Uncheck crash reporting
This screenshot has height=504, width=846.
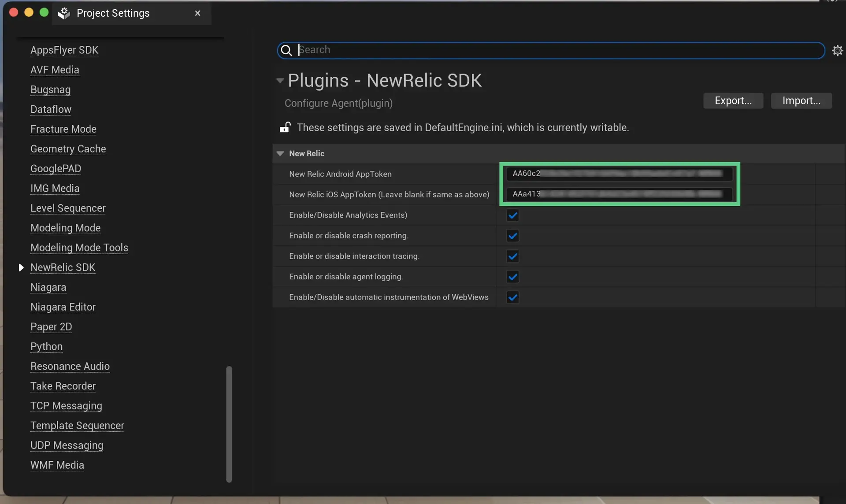pyautogui.click(x=512, y=236)
